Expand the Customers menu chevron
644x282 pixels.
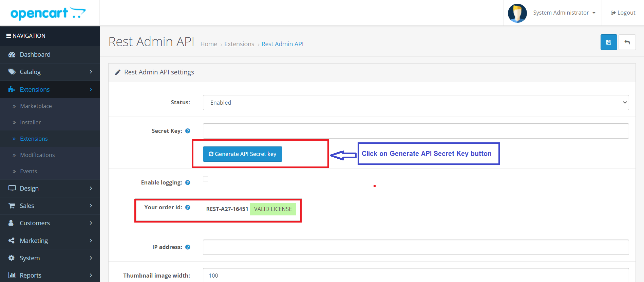click(91, 223)
